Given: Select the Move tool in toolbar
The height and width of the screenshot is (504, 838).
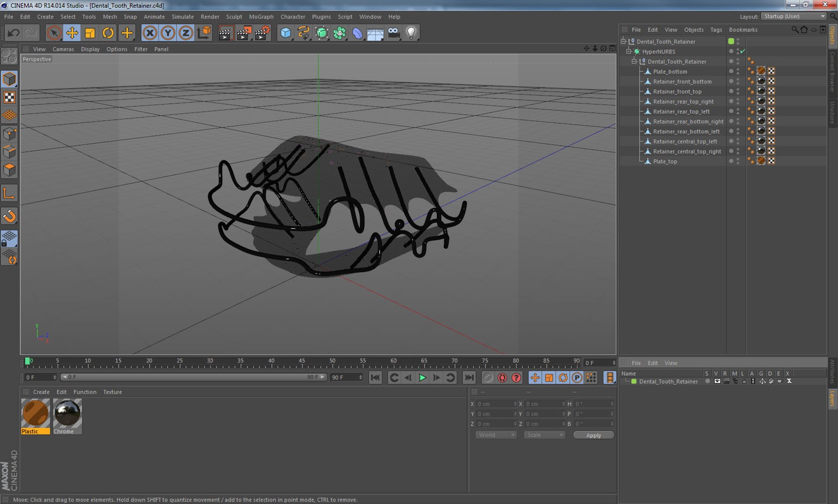Looking at the screenshot, I should pos(72,33).
